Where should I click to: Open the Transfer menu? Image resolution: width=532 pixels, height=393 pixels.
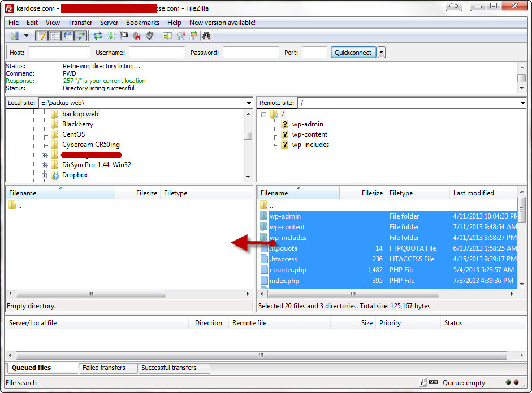[80, 23]
